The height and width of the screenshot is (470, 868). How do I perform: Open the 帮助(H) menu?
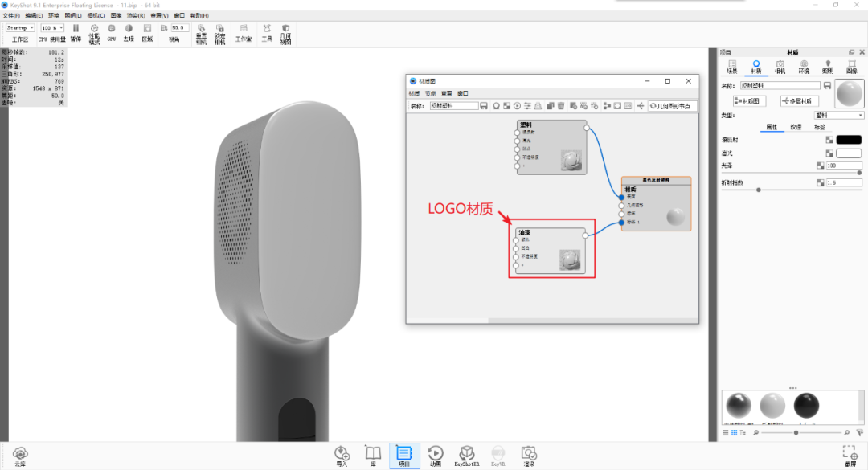click(x=199, y=15)
